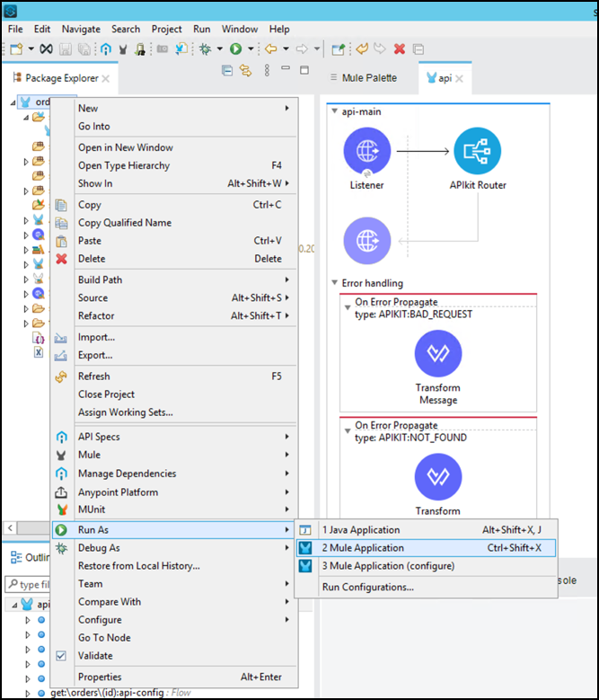This screenshot has height=700, width=599.
Task: Minimize the Package Explorer view
Action: pyautogui.click(x=286, y=68)
